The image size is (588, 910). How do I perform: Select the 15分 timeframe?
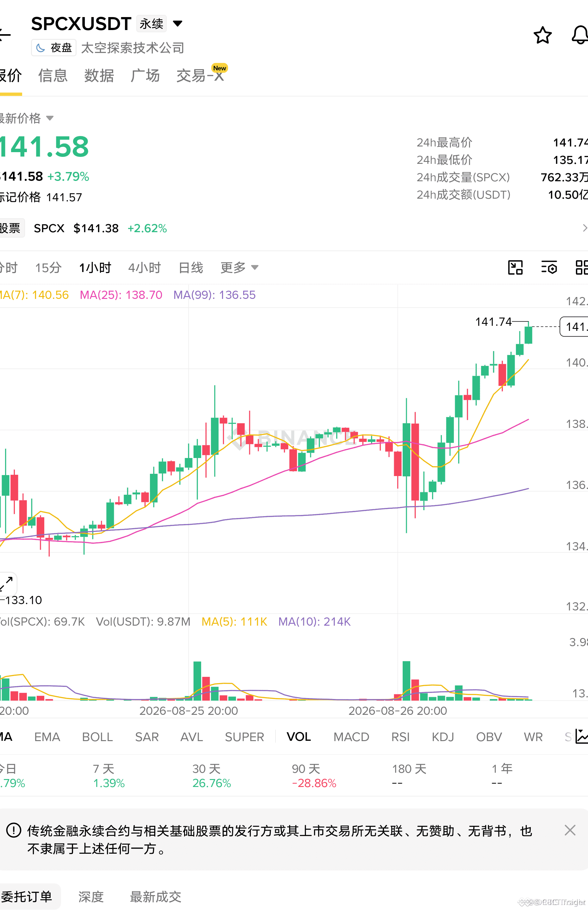[x=48, y=268]
